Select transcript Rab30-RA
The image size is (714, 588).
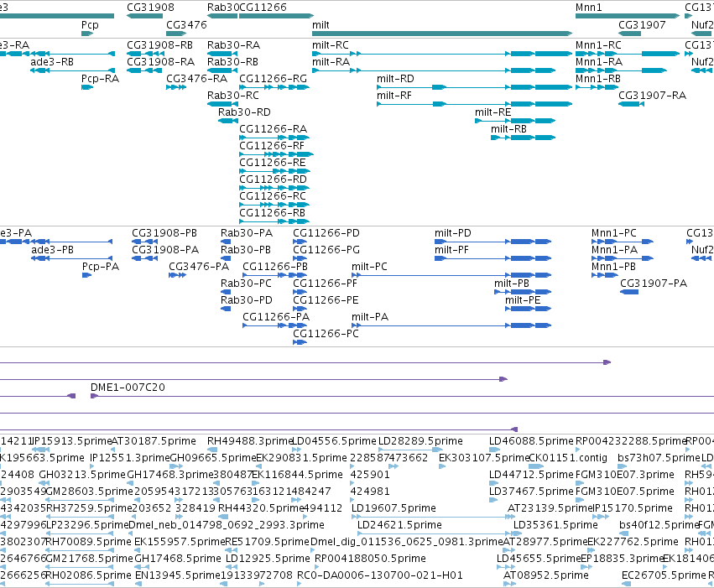[233, 45]
